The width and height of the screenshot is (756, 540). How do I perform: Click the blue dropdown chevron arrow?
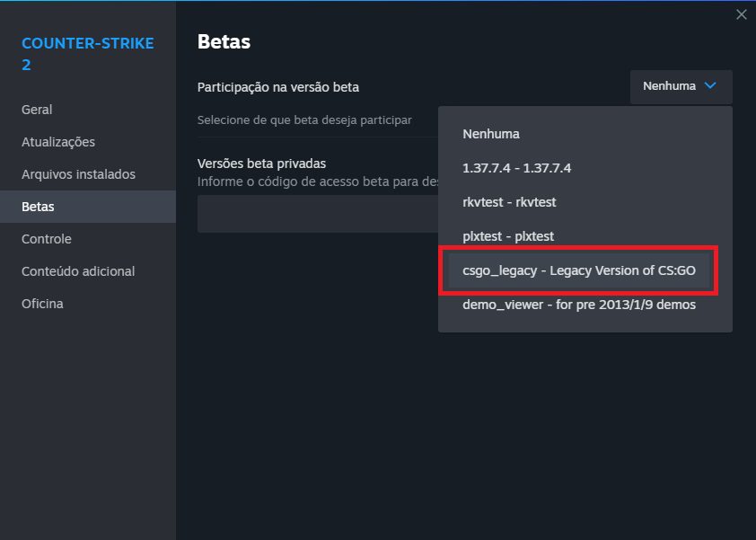coord(710,86)
